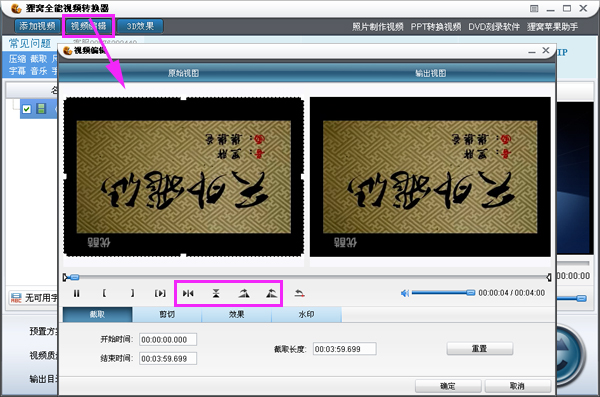Click the 取消 button

click(517, 386)
